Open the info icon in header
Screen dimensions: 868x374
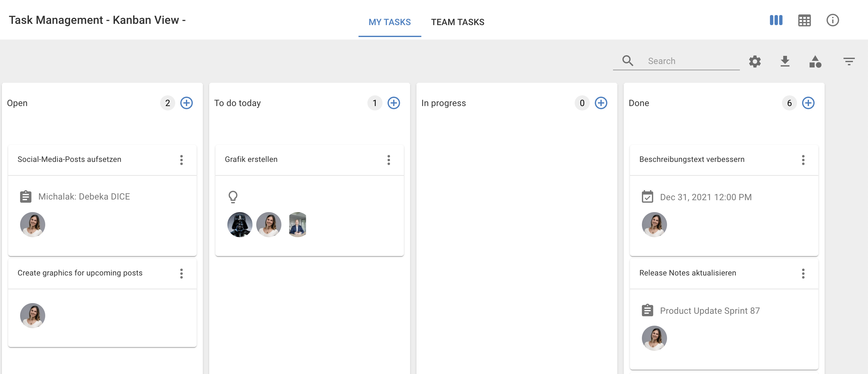coord(832,20)
